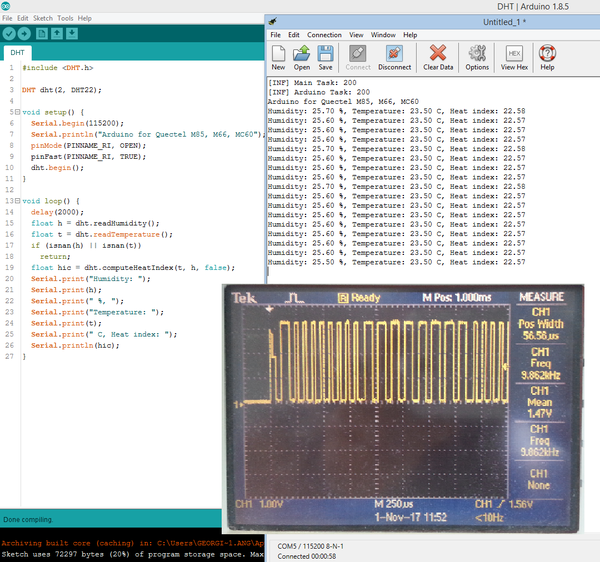
Task: Click the Arduino logo icon in title bar
Action: [5, 6]
